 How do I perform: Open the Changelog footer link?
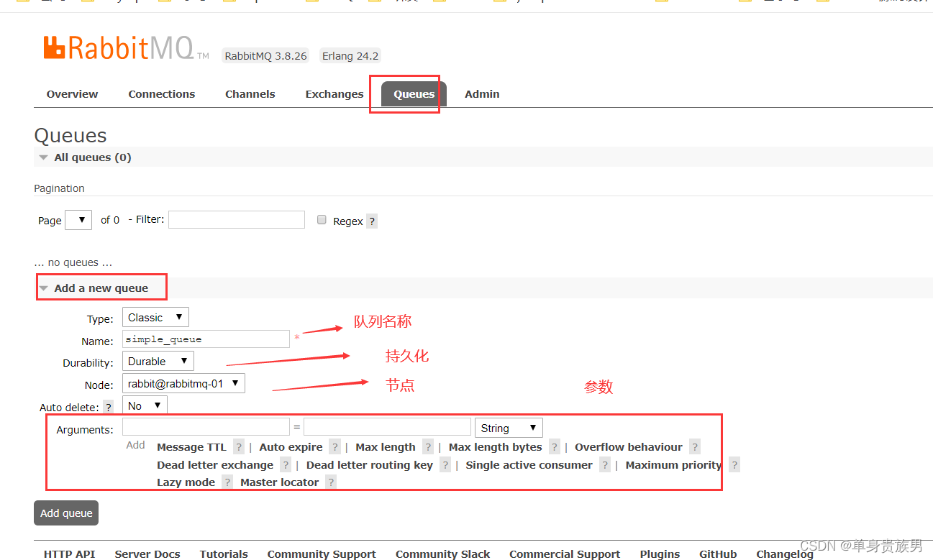coord(785,554)
